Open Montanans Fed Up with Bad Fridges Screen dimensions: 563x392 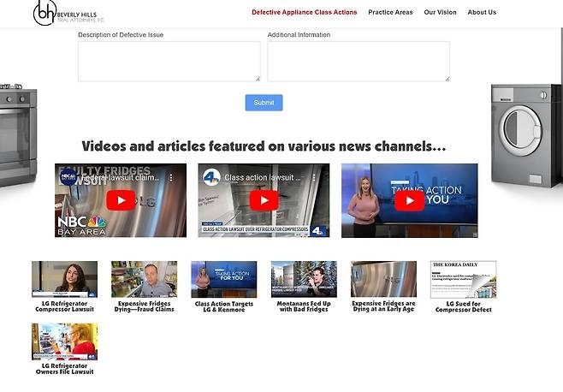304,280
